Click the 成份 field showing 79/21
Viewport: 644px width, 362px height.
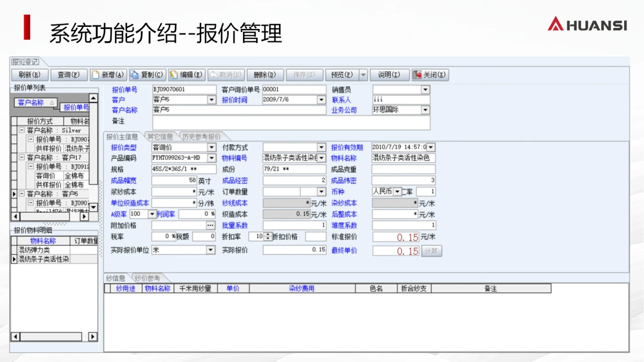click(x=294, y=169)
